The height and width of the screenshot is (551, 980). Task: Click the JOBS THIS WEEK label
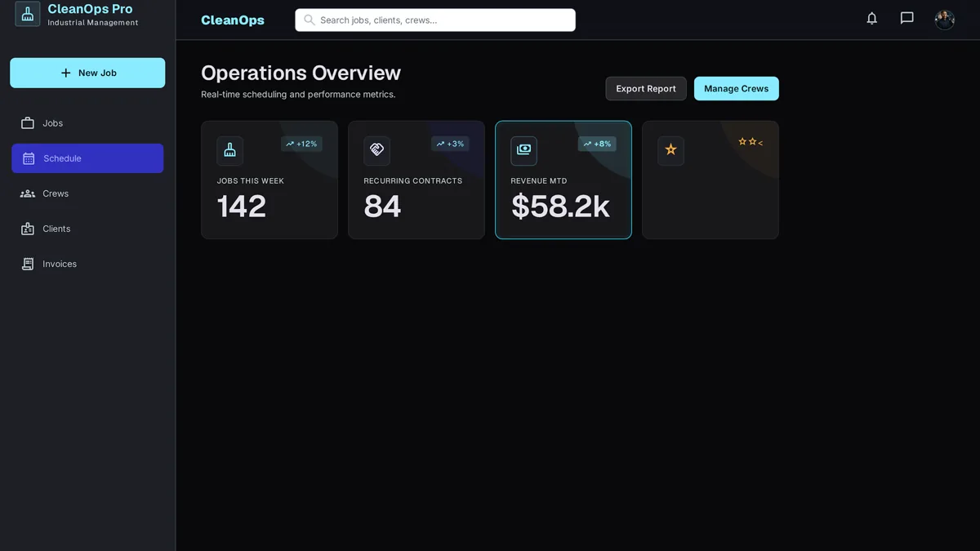click(251, 181)
